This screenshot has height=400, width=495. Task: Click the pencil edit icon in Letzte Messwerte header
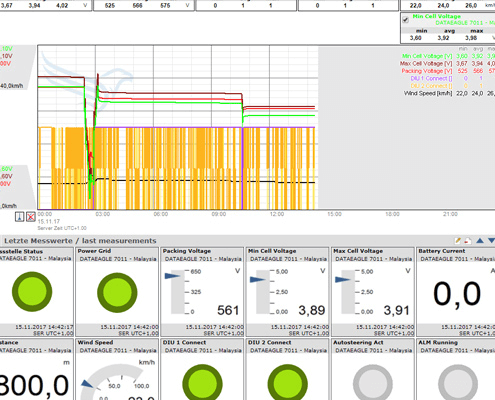tap(458, 241)
